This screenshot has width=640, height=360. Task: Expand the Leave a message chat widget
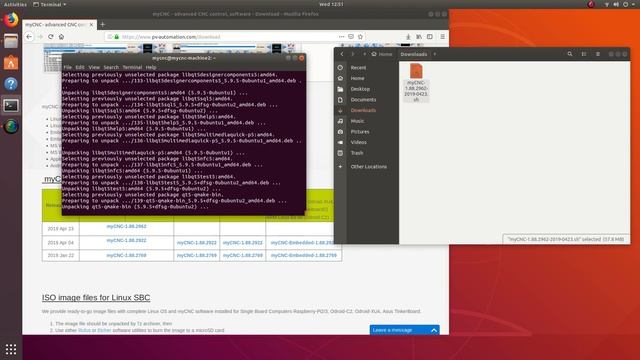pyautogui.click(x=434, y=330)
